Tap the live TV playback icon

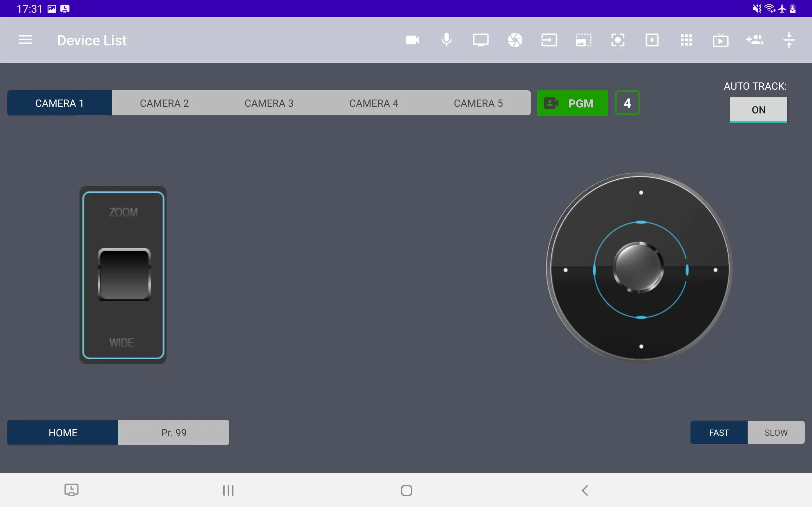pos(720,41)
